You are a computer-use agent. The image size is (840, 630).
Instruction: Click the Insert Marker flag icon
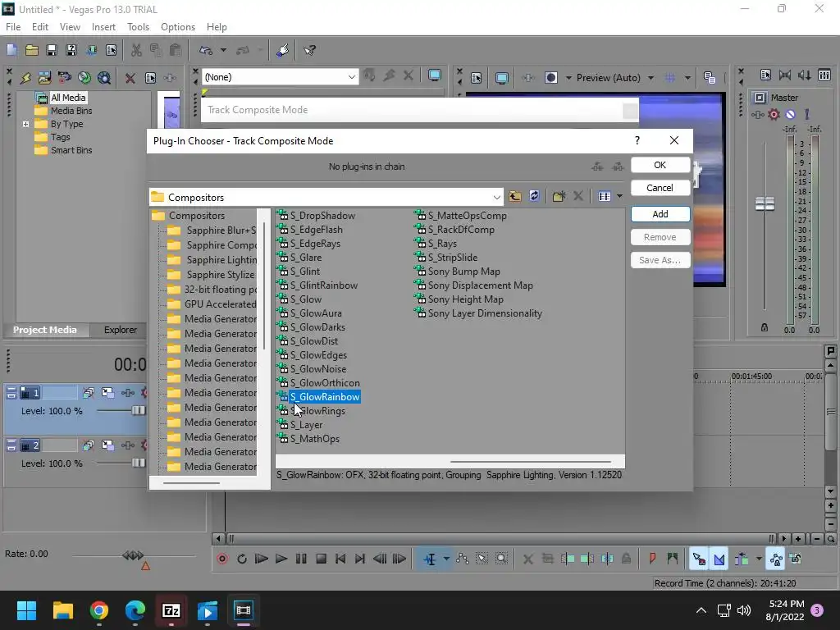pyautogui.click(x=652, y=559)
